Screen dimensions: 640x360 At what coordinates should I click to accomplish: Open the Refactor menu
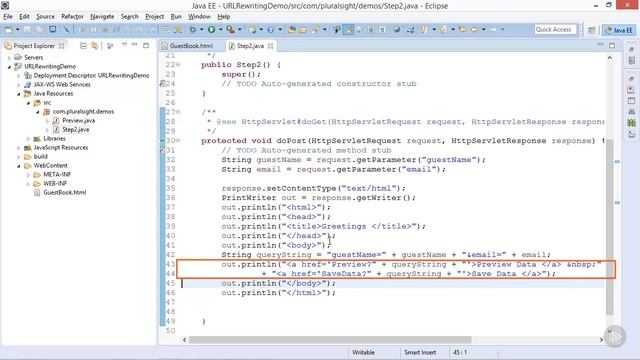72,16
